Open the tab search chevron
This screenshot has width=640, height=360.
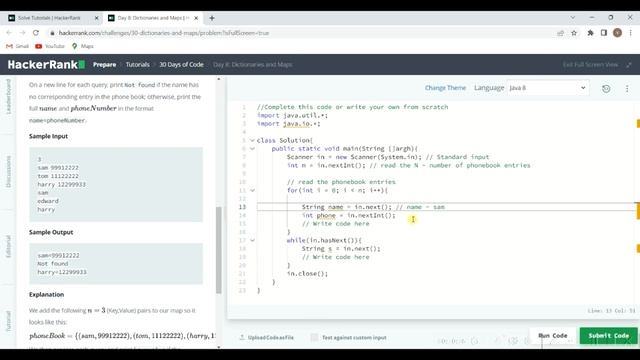pyautogui.click(x=573, y=18)
